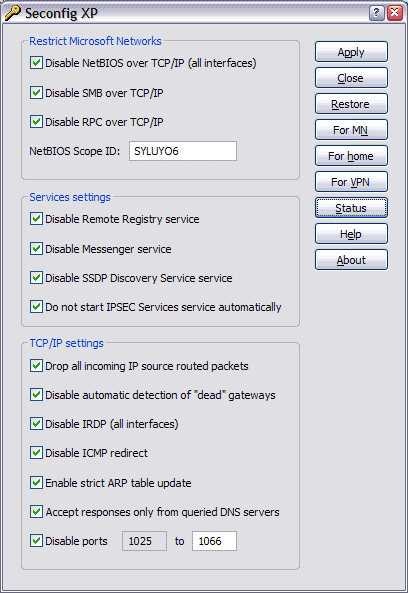408x593 pixels.
Task: Click the ending port field showing 1066
Action: (x=214, y=541)
